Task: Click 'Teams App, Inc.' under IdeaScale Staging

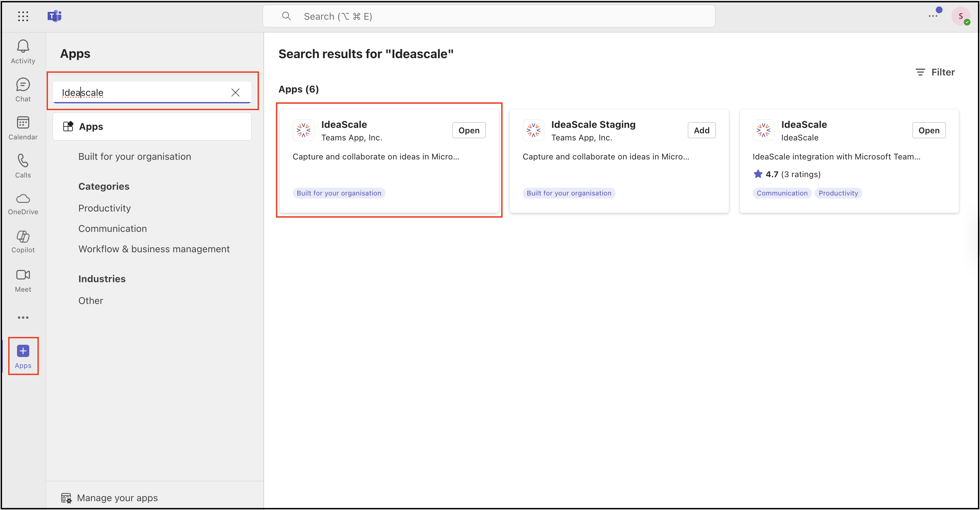Action: pos(582,138)
